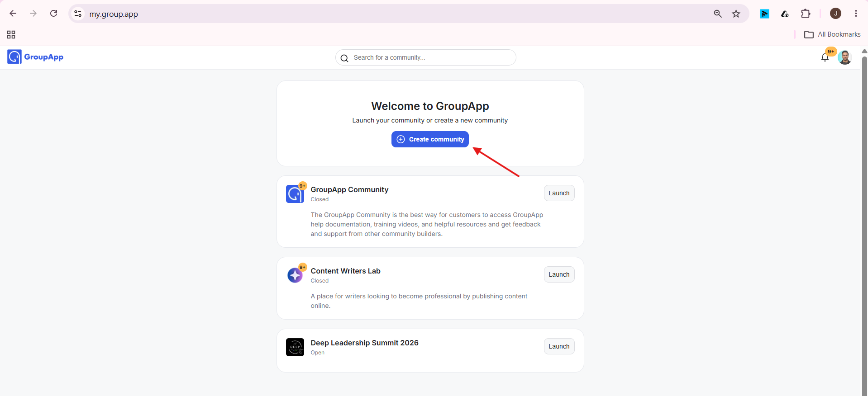Open the Content Writers Lab title
The height and width of the screenshot is (396, 868).
tap(345, 271)
